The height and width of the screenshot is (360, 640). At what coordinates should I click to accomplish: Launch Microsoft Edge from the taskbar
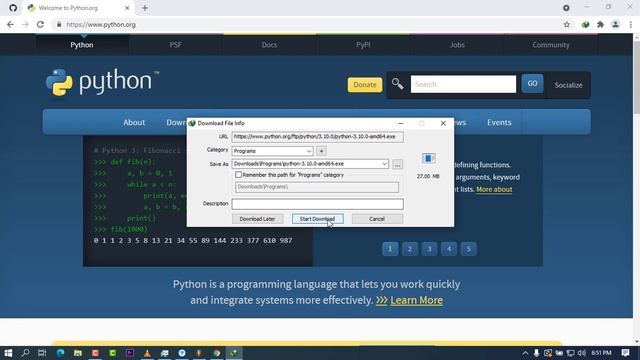pyautogui.click(x=60, y=353)
